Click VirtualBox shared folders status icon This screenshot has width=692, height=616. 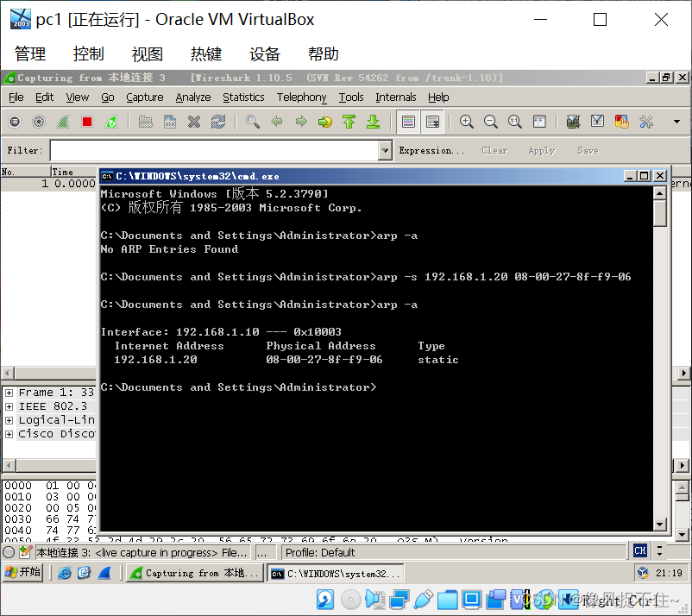click(447, 600)
